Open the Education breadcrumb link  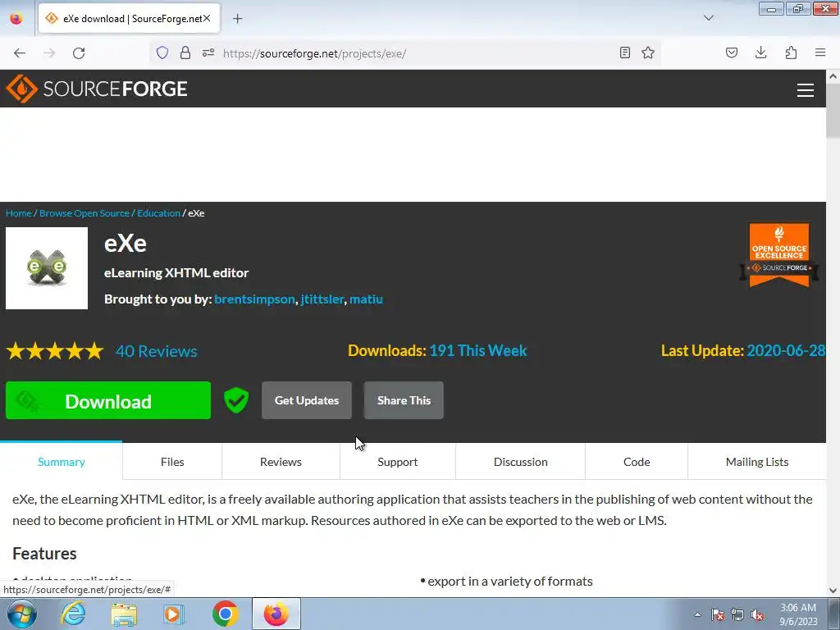tap(158, 213)
